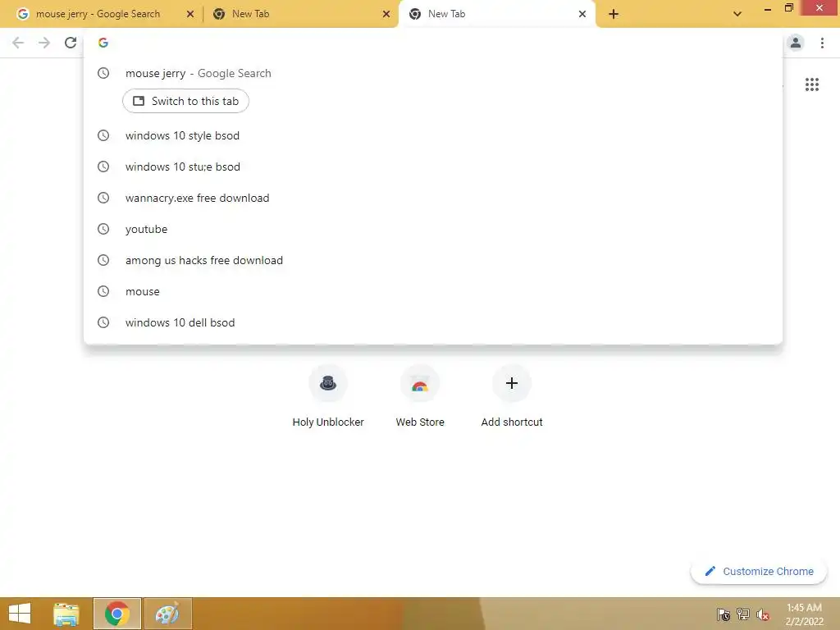Image resolution: width=840 pixels, height=630 pixels.
Task: Select the 'windows 10 dell bsod' suggestion
Action: (x=433, y=322)
